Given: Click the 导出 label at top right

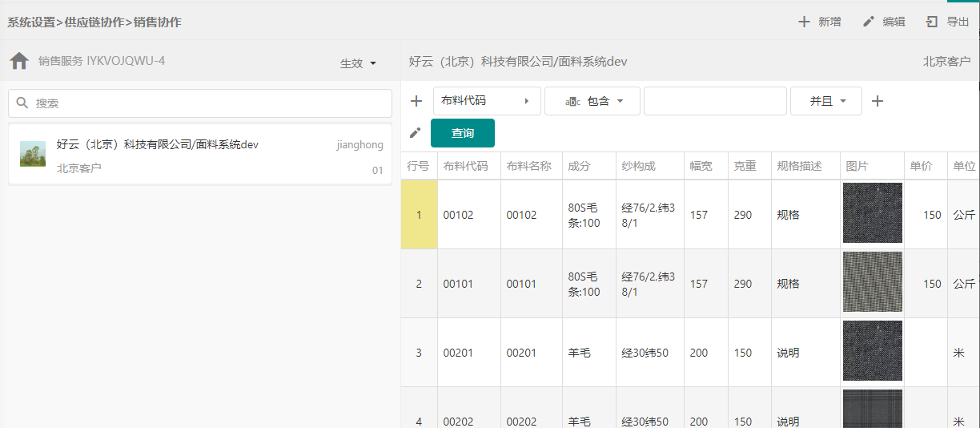Looking at the screenshot, I should pos(958,22).
